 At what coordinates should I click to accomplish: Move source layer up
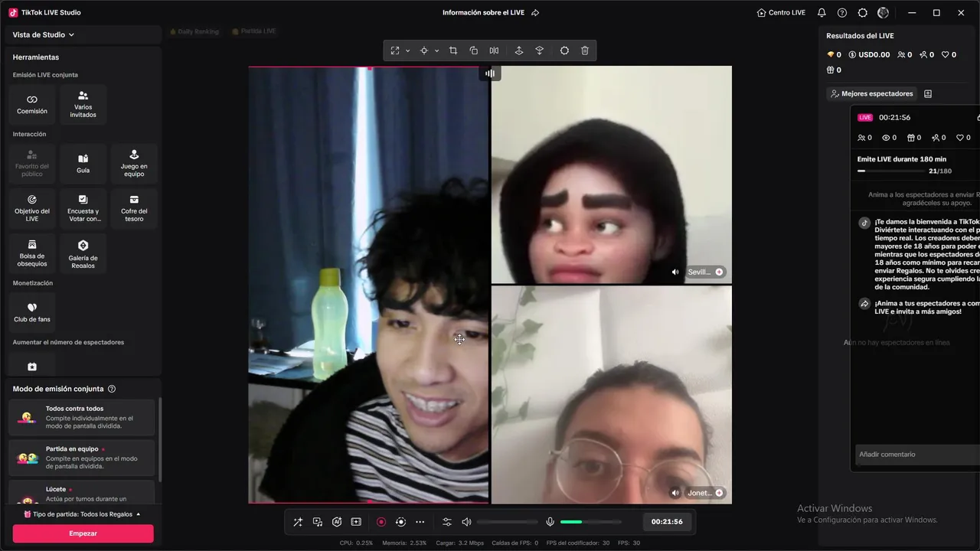pyautogui.click(x=518, y=51)
